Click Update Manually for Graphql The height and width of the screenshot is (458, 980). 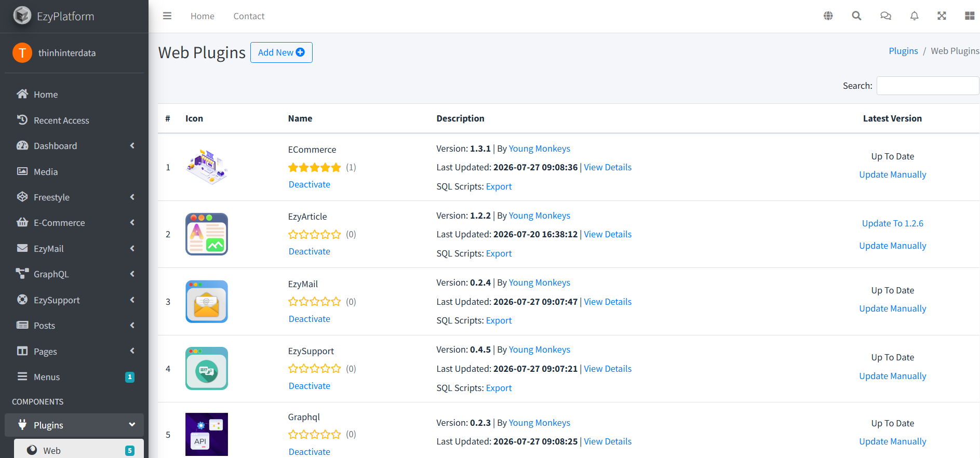(x=893, y=441)
